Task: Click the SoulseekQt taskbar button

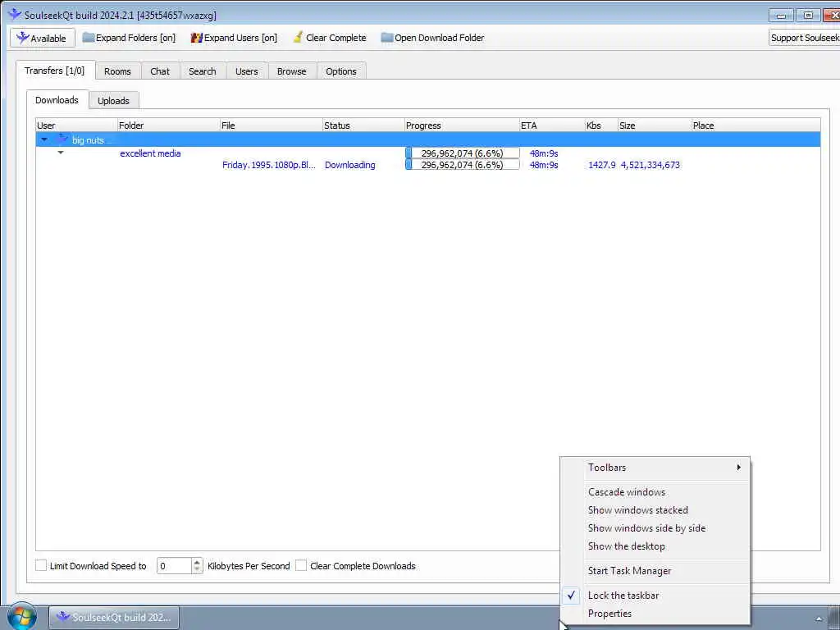Action: pos(114,617)
